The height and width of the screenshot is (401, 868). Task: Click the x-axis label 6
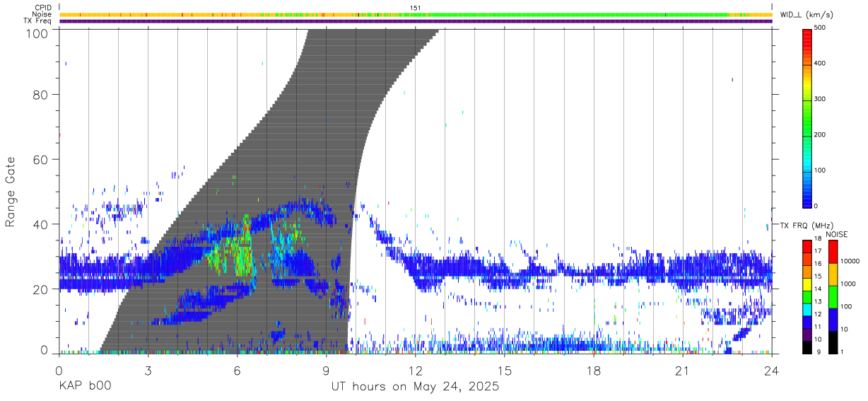tap(237, 370)
